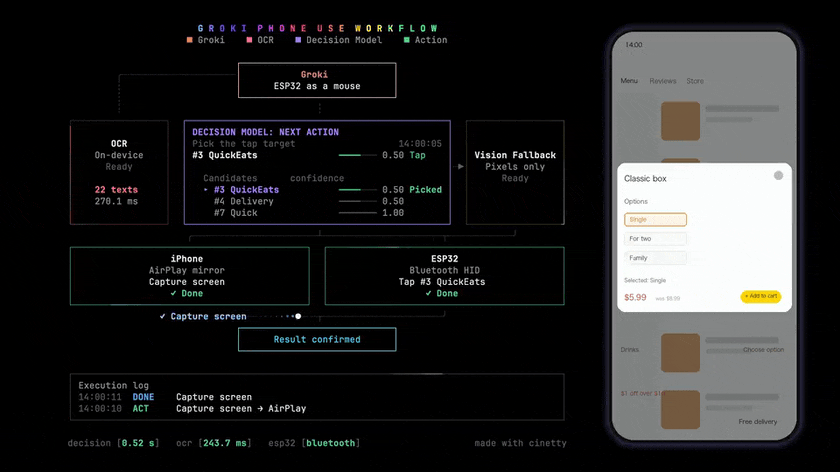The width and height of the screenshot is (840, 472).
Task: Open the Menu tab on phone
Action: (x=629, y=81)
